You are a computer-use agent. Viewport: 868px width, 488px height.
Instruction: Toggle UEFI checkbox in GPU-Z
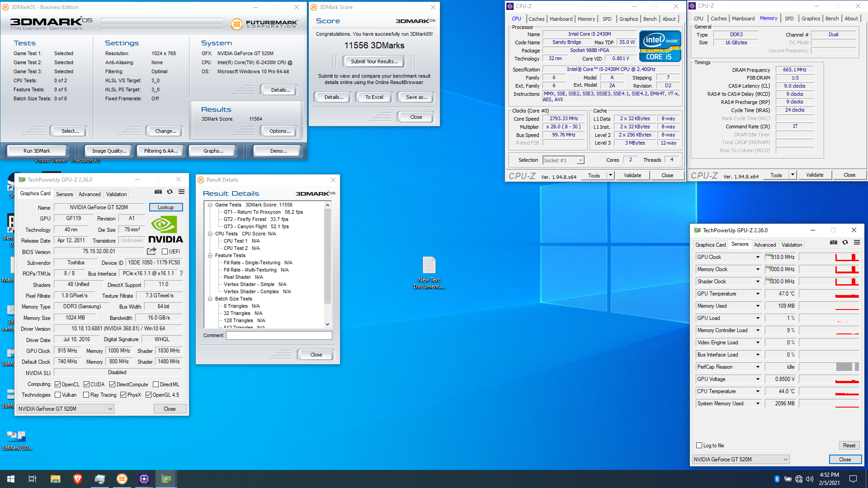point(165,252)
